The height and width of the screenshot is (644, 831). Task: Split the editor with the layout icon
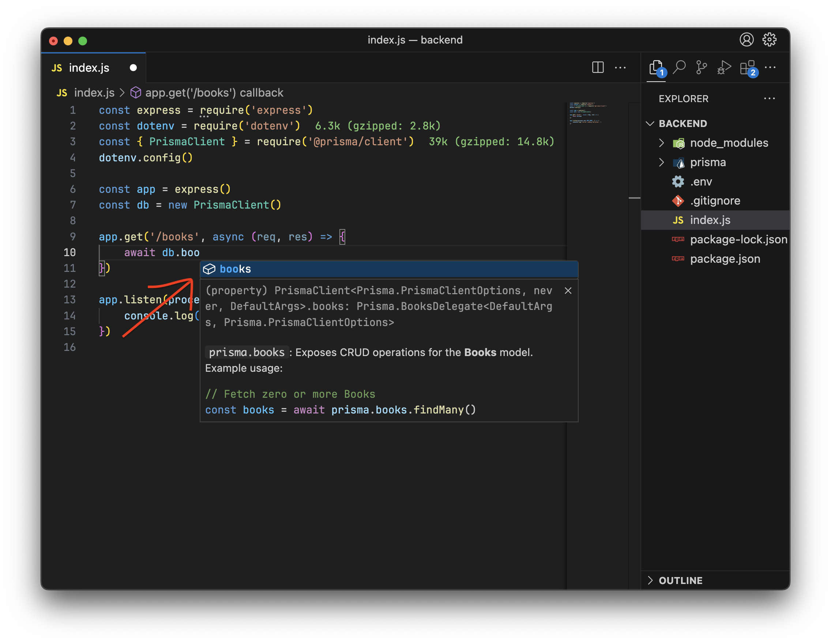(598, 68)
